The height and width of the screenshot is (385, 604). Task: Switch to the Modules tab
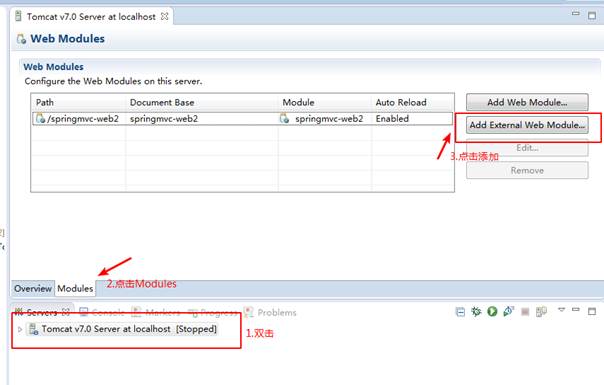[75, 288]
